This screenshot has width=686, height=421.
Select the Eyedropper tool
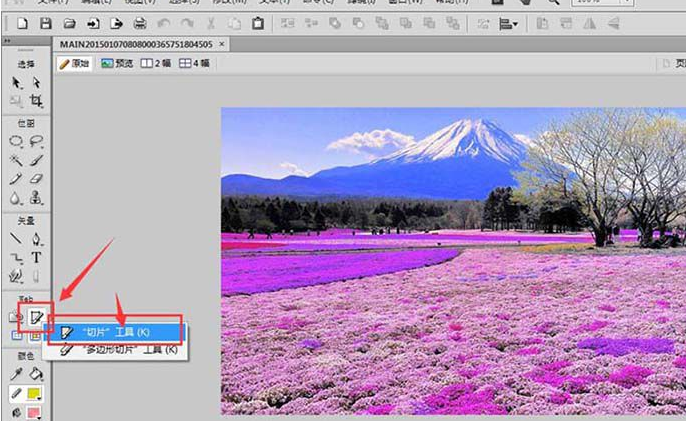click(16, 374)
